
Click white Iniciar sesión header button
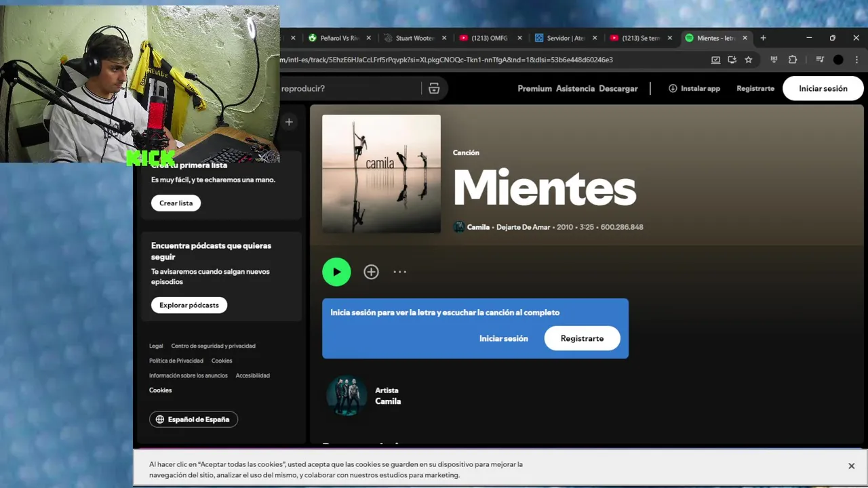(x=823, y=88)
